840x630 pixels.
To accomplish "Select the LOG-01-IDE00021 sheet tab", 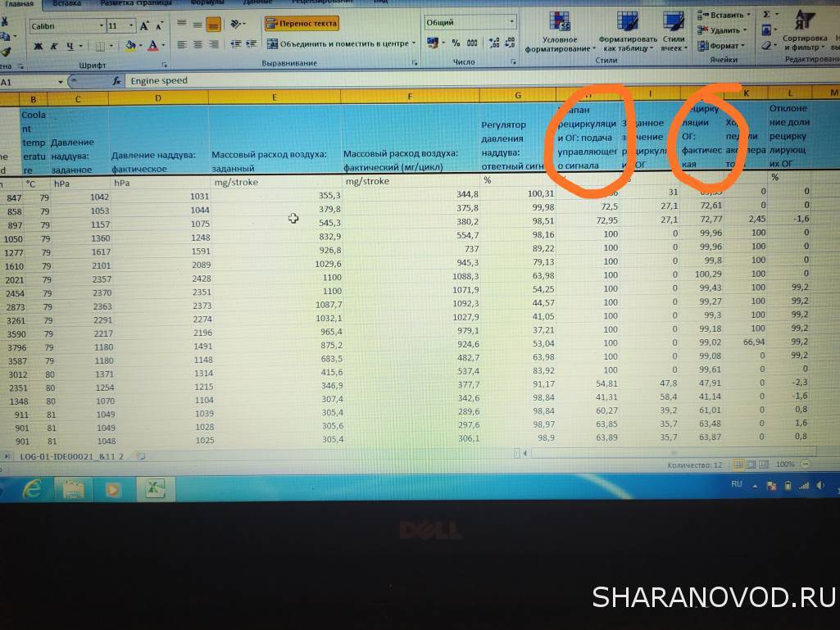I will click(66, 456).
